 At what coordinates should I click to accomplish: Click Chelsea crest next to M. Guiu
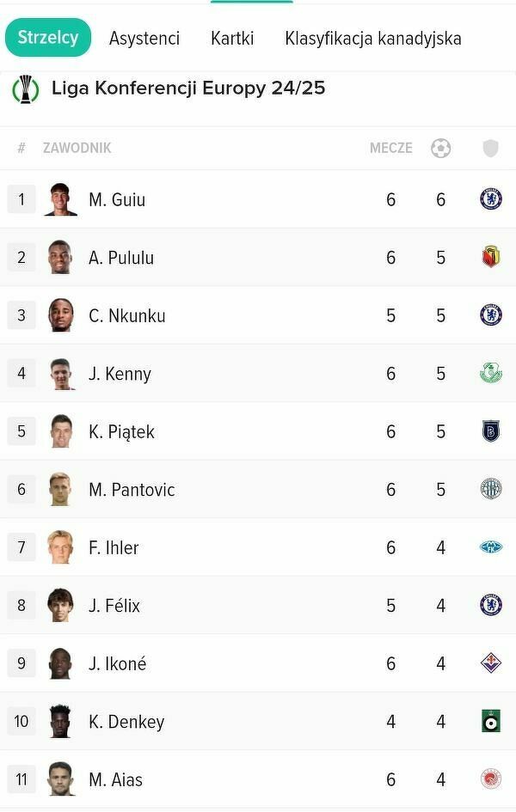click(x=490, y=199)
